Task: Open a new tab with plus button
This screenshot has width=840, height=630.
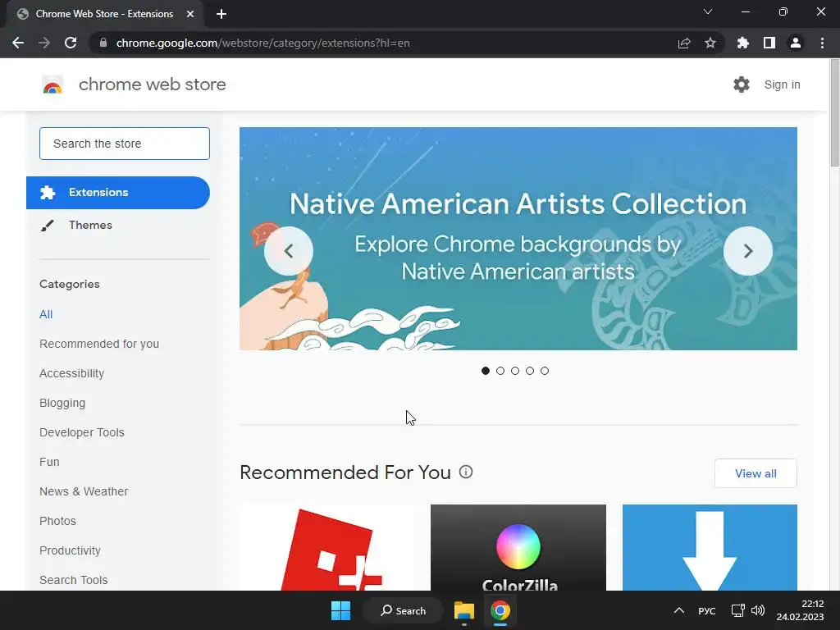Action: click(x=221, y=14)
